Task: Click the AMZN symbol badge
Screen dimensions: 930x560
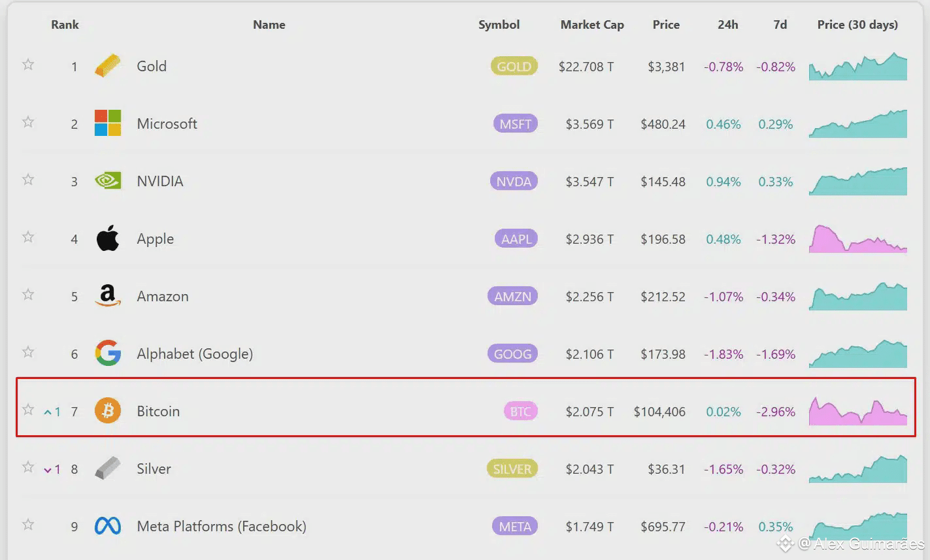Action: pyautogui.click(x=512, y=296)
